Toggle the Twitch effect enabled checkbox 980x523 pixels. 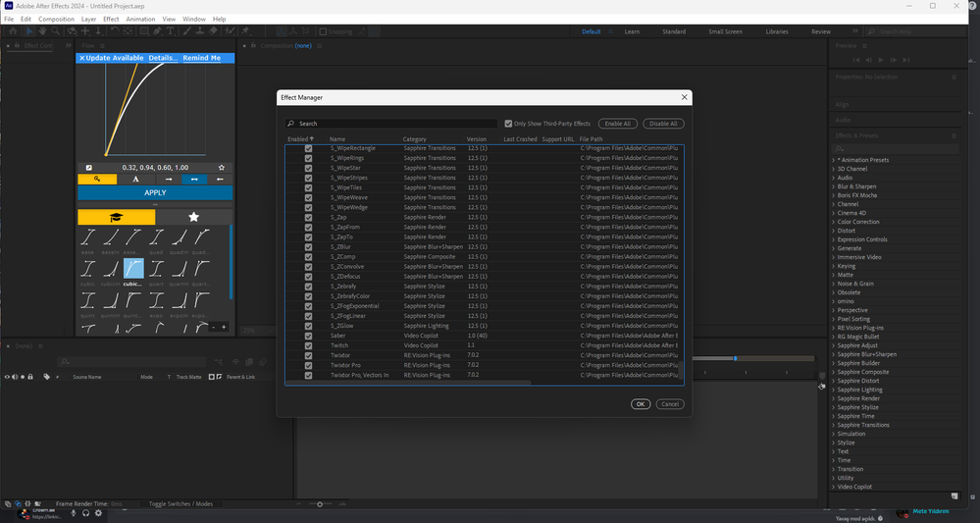click(308, 345)
